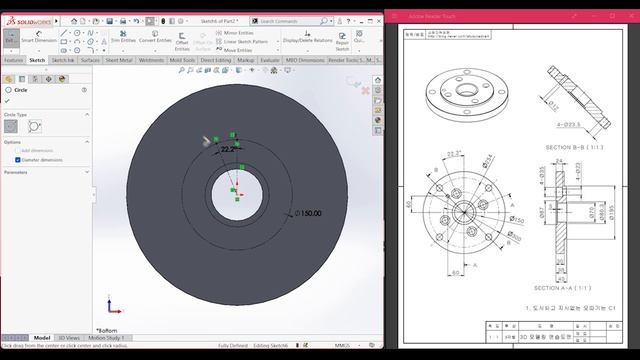The image size is (640, 360).
Task: Click Zoom to Area in view toolbar
Action: click(x=190, y=70)
